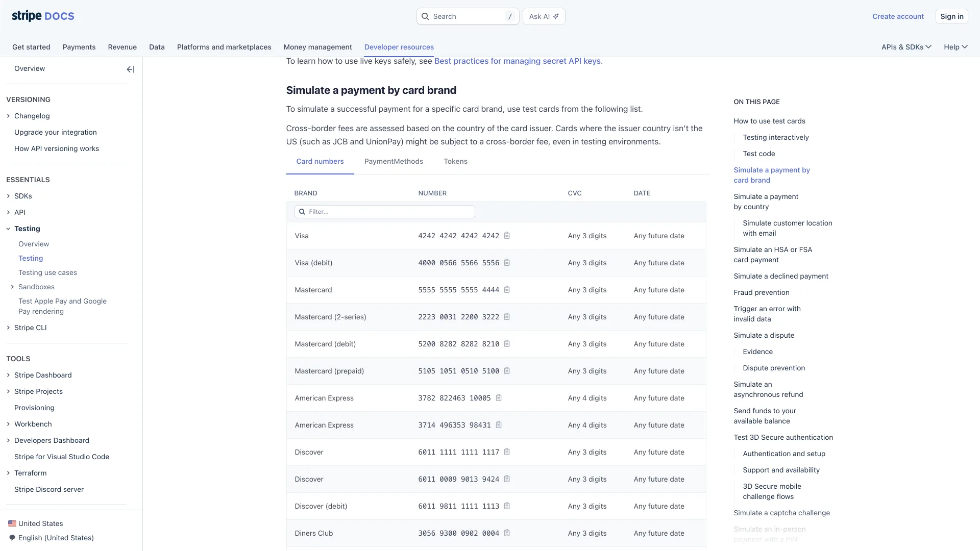Screen dimensions: 980x551
Task: Copy the American Express 3714 card number
Action: (x=499, y=425)
